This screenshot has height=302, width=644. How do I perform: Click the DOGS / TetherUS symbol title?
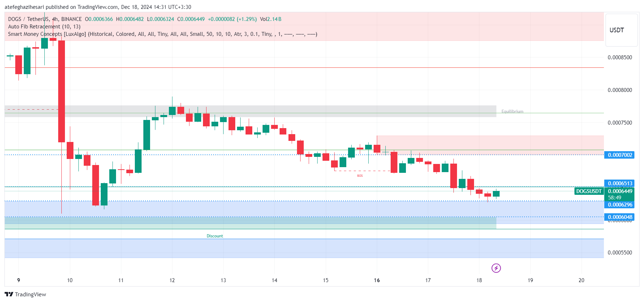tap(45, 19)
